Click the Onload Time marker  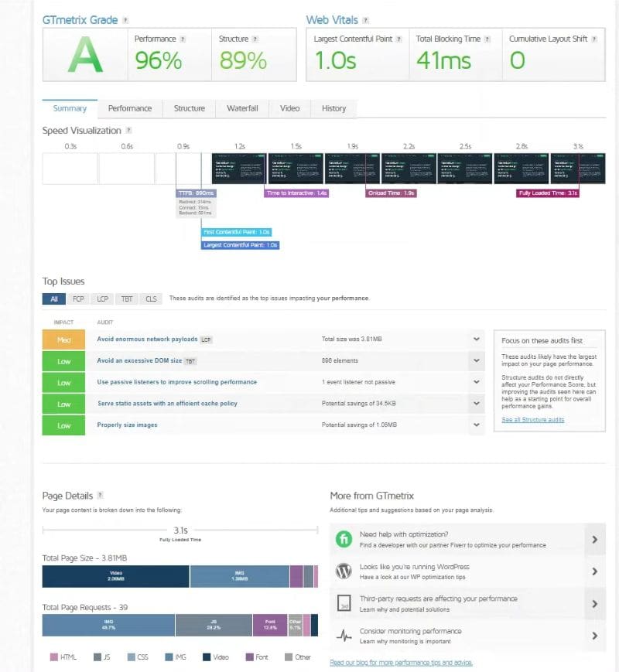coord(391,193)
